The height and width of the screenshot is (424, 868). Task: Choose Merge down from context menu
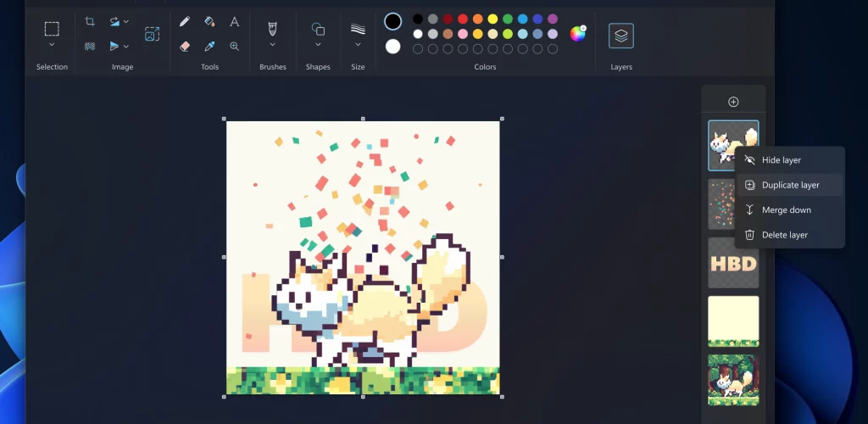tap(790, 209)
